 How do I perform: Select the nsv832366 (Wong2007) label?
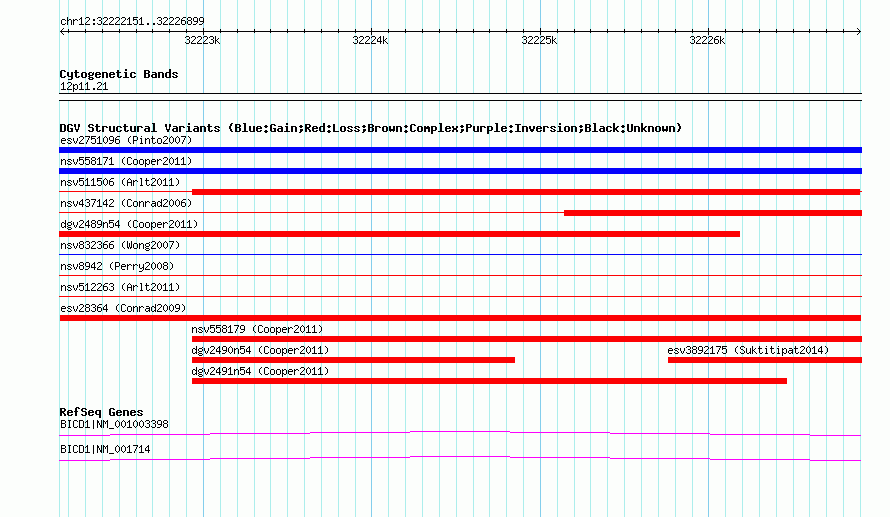[120, 245]
